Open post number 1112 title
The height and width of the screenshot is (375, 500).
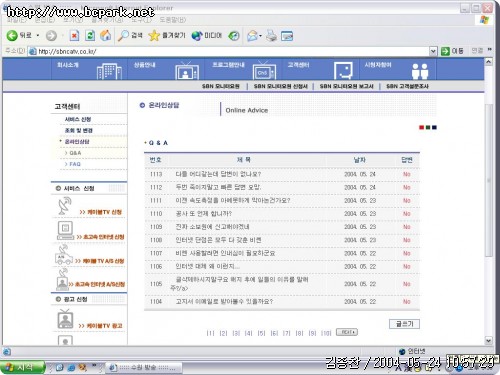[218, 187]
